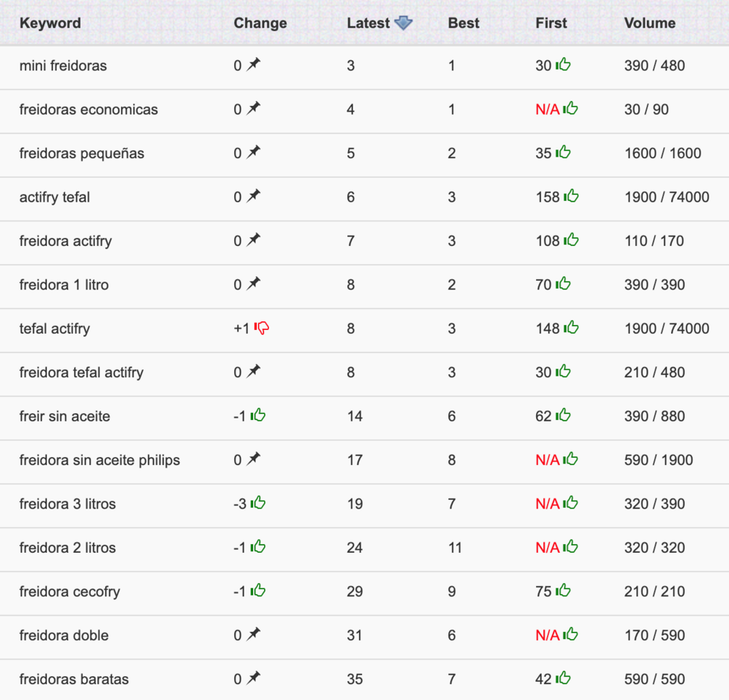Click pin icon for freidora sin aceite philips
729x700 pixels.
(253, 458)
